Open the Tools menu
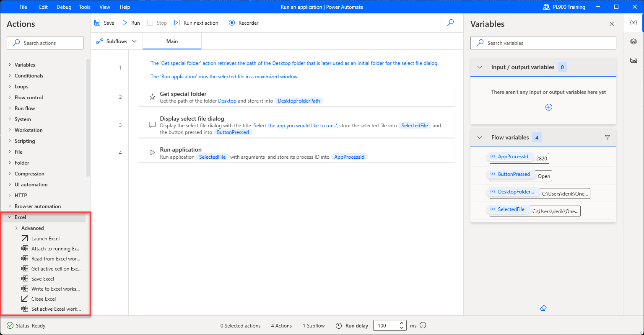 point(85,7)
